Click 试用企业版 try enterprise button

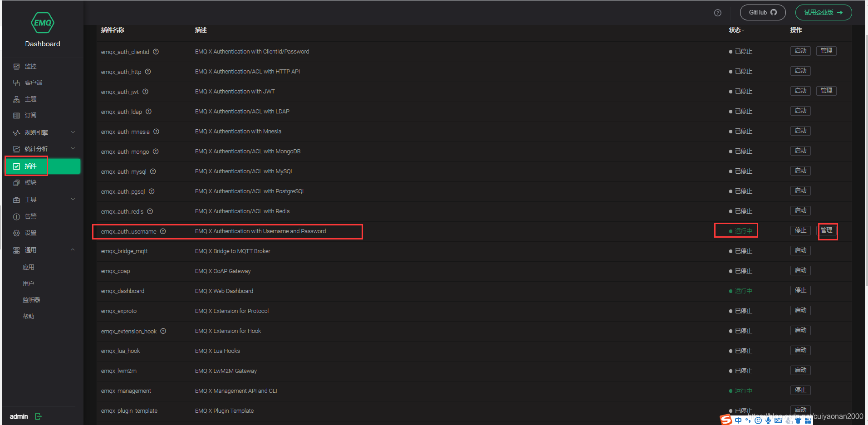pyautogui.click(x=824, y=12)
